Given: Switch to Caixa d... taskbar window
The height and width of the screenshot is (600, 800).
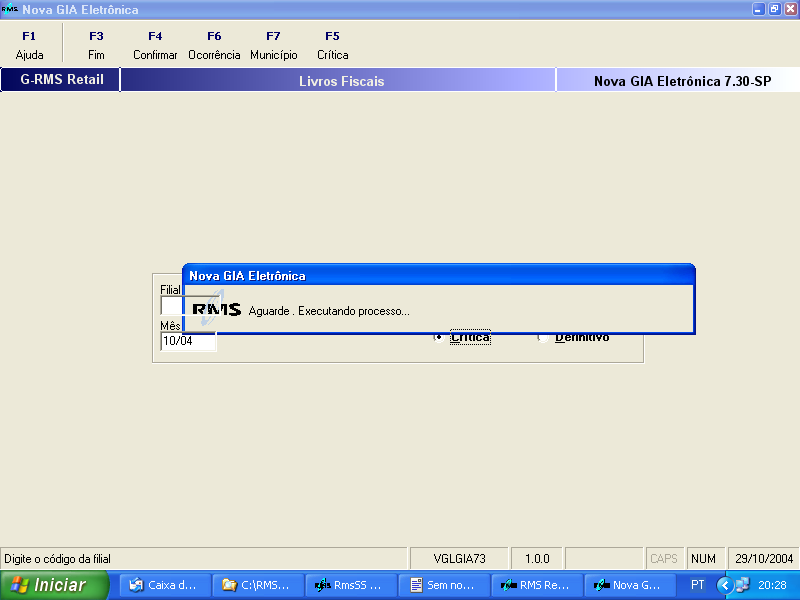Looking at the screenshot, I should tap(165, 585).
